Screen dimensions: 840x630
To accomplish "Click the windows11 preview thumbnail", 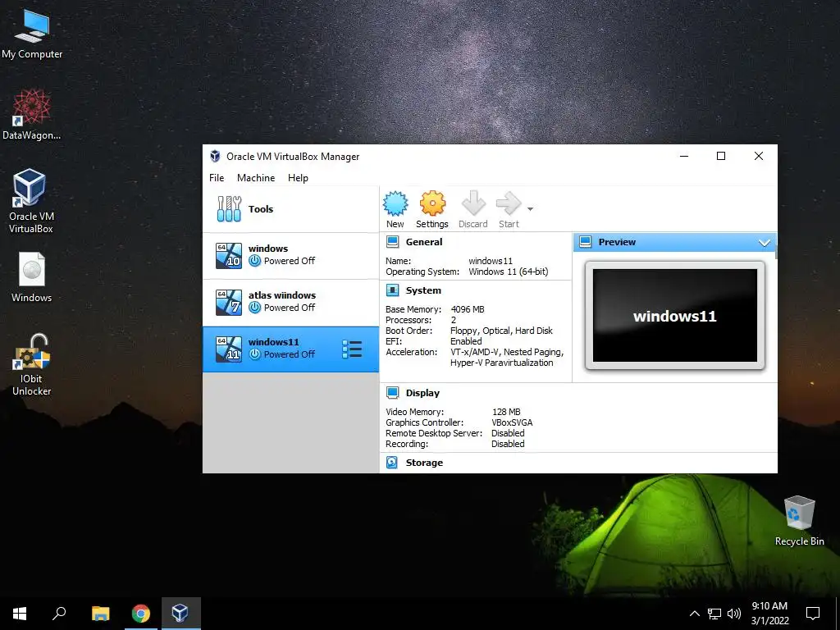I will click(675, 316).
